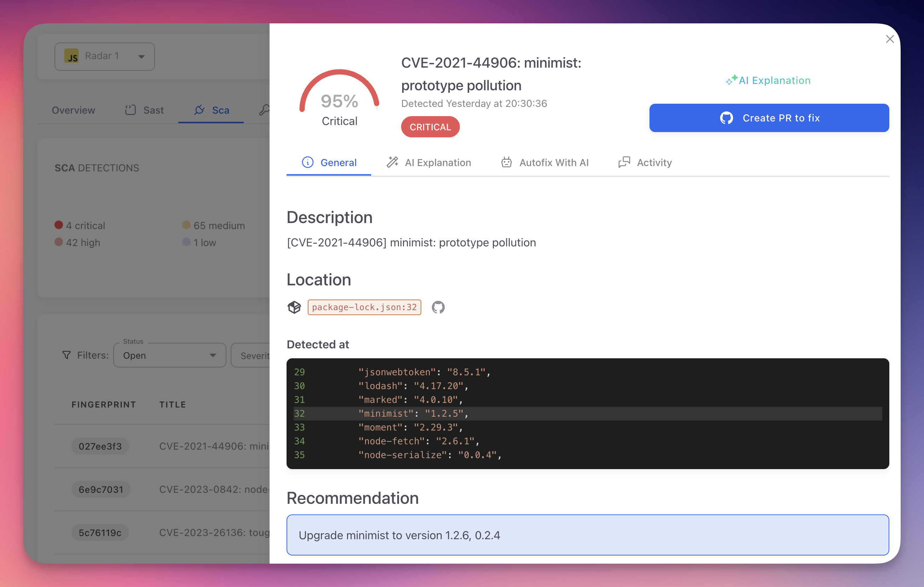The width and height of the screenshot is (924, 587).
Task: Switch to the Overview tab
Action: 73,110
